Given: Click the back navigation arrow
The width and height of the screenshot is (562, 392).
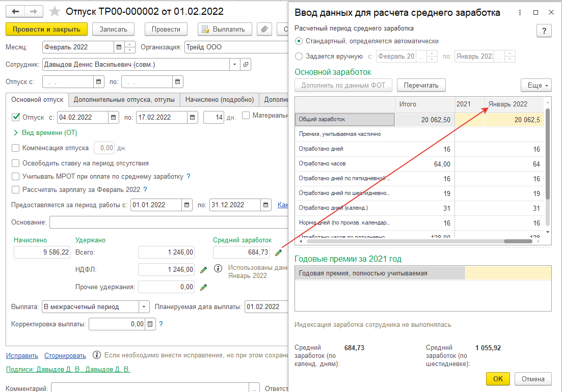Looking at the screenshot, I should coord(15,12).
